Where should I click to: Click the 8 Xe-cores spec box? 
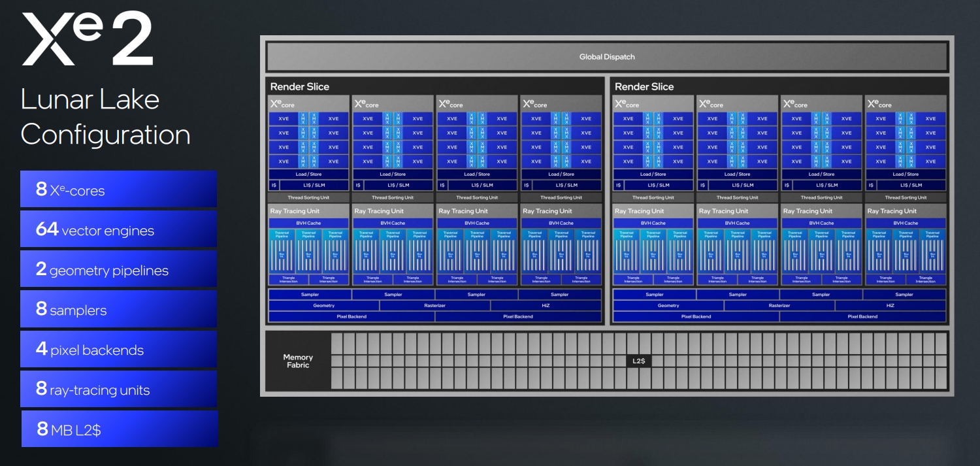118,190
